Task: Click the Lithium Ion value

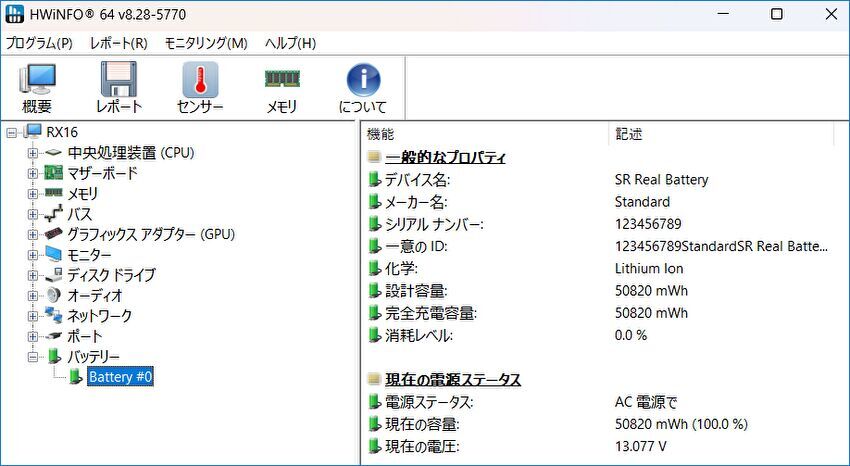Action: tap(649, 269)
